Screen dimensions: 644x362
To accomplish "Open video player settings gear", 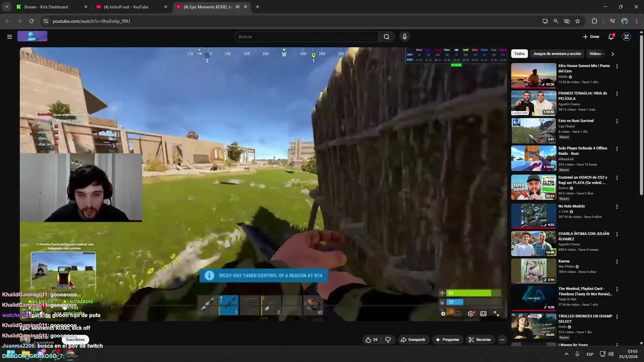I will click(470, 314).
